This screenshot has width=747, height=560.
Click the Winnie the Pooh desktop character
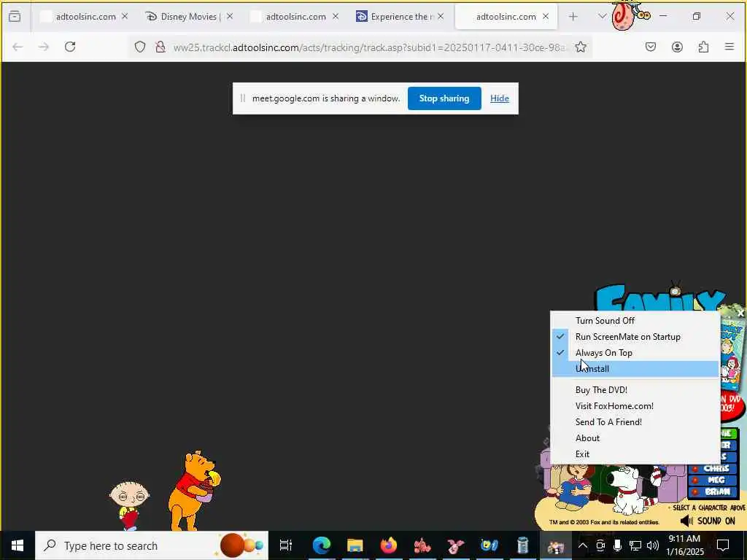194,491
